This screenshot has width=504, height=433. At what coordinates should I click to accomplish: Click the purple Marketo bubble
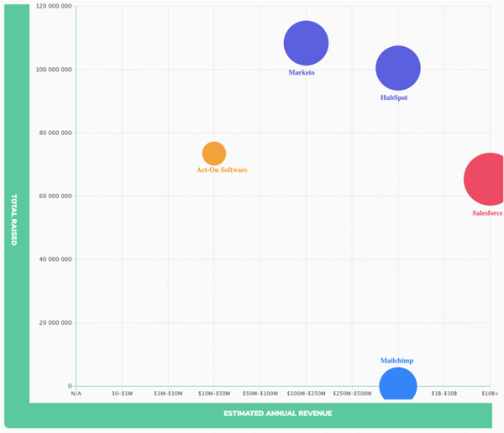pyautogui.click(x=306, y=43)
